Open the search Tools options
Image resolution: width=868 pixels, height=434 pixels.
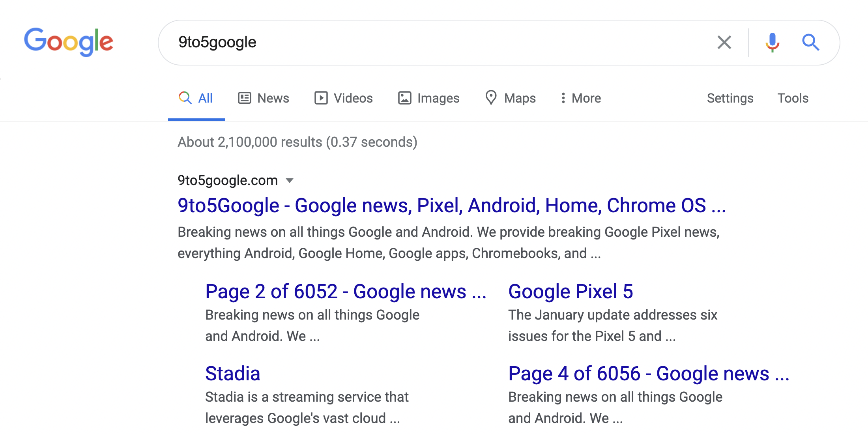pyautogui.click(x=793, y=98)
